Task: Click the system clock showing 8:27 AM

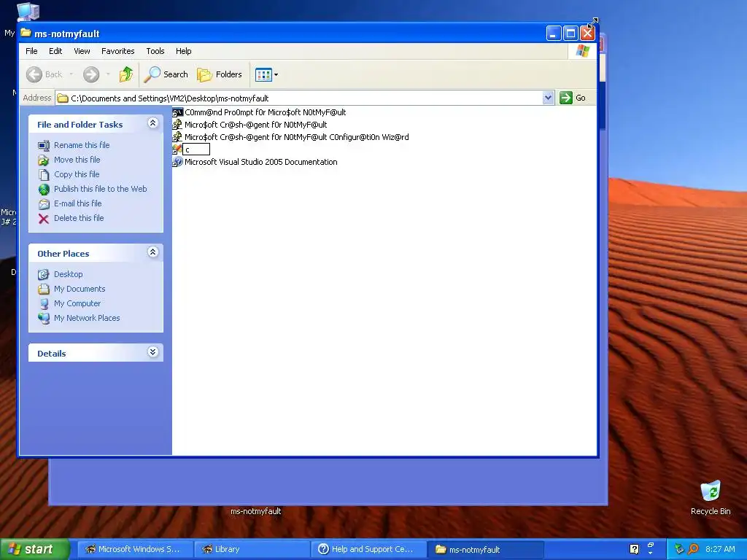Action: [720, 549]
